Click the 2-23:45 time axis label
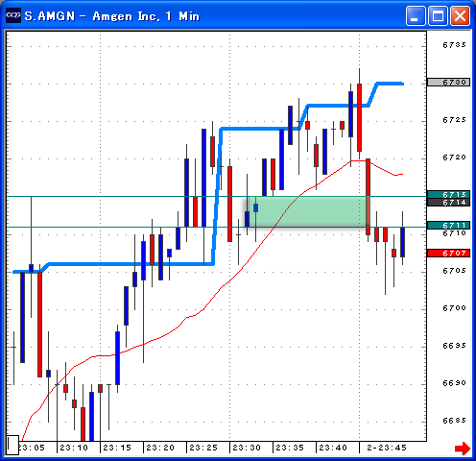Screen dimensions: 476x461 (387, 448)
